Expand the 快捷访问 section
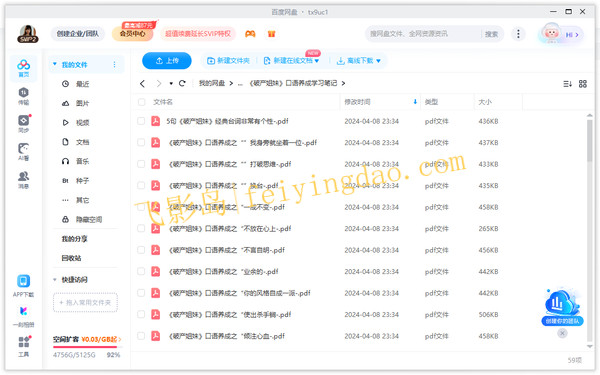600x375 pixels. tap(55, 280)
